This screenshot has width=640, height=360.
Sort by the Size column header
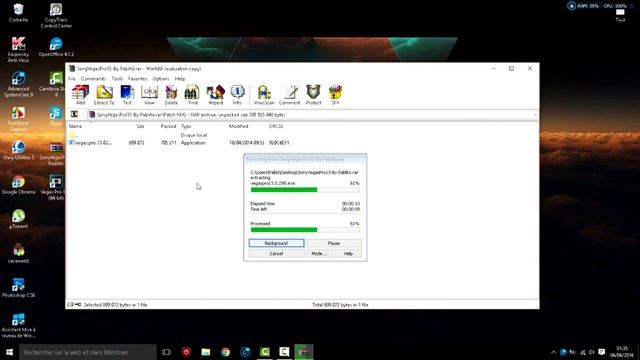coord(140,126)
